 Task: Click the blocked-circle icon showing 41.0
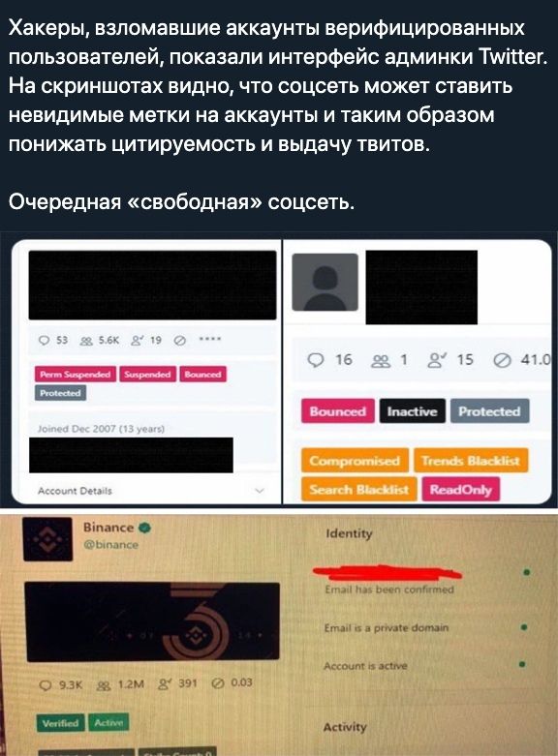[503, 361]
